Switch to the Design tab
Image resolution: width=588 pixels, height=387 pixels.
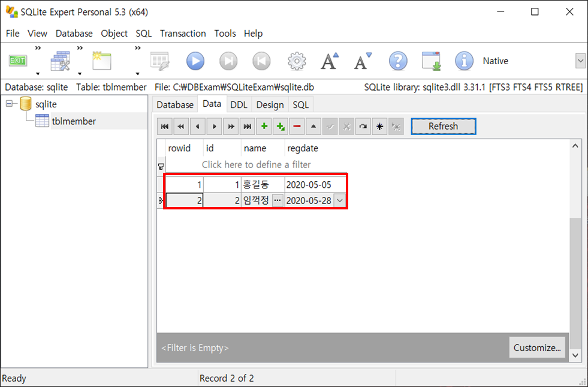270,105
